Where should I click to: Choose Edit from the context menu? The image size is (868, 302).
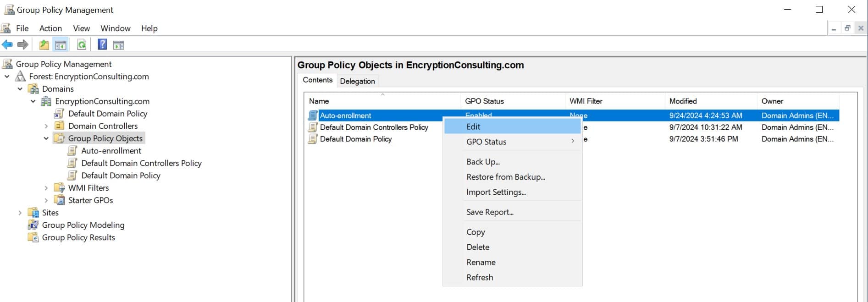473,127
